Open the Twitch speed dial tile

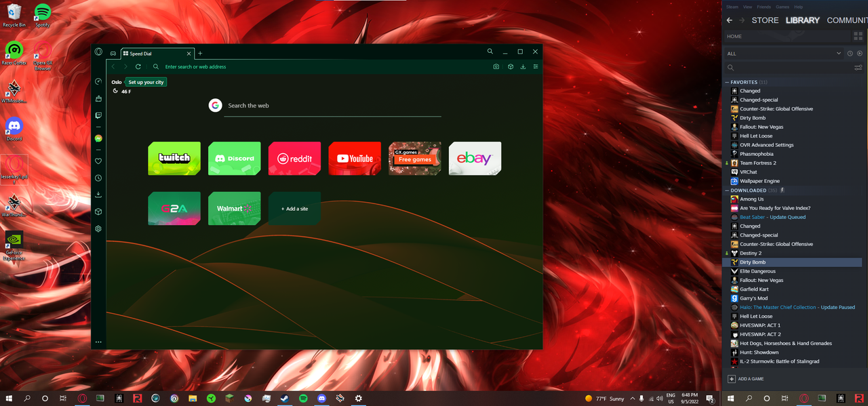(174, 159)
